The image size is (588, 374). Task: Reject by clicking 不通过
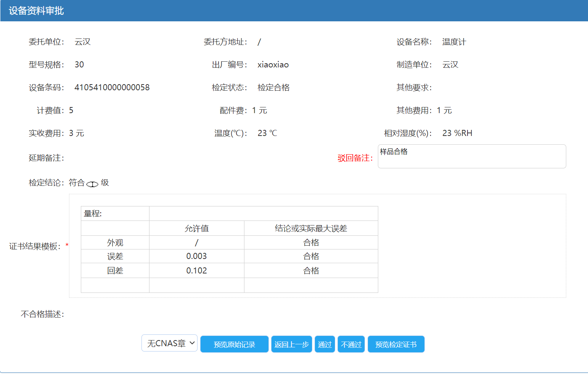[351, 344]
